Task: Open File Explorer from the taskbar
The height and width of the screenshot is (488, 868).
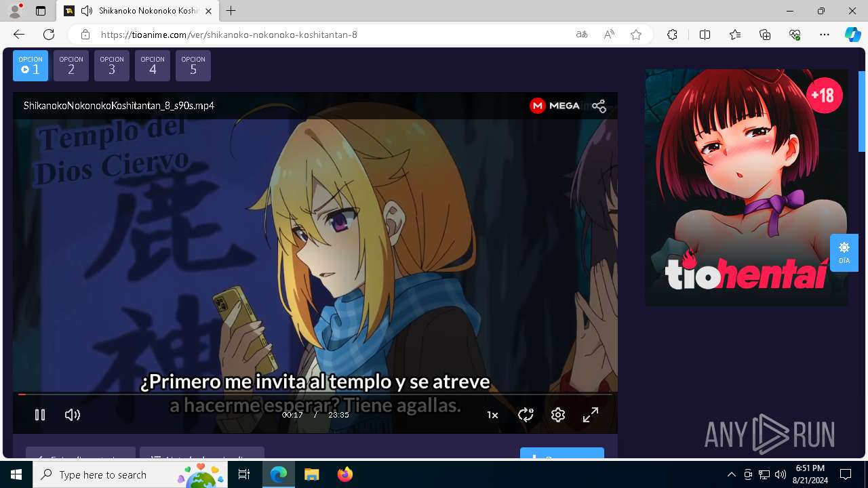Action: click(x=311, y=474)
